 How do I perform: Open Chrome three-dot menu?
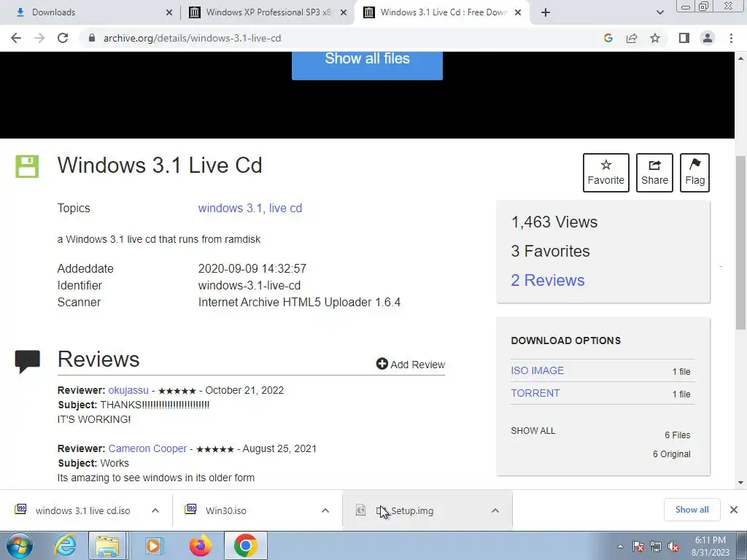731,38
